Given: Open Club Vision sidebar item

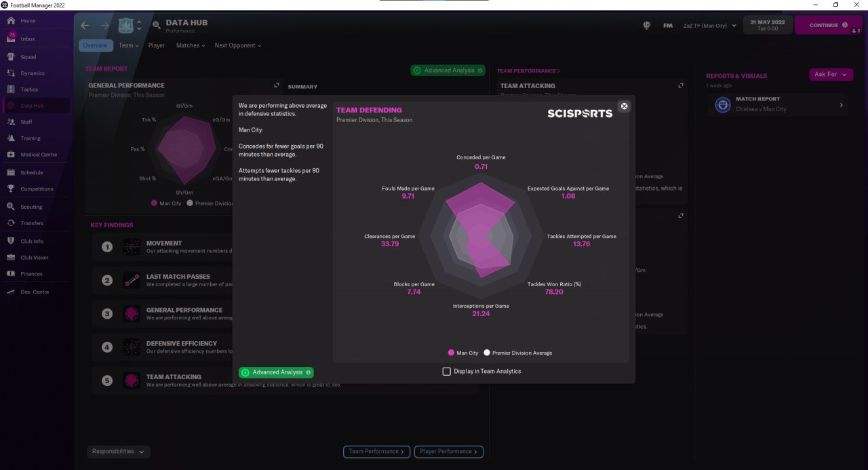Looking at the screenshot, I should pyautogui.click(x=34, y=258).
